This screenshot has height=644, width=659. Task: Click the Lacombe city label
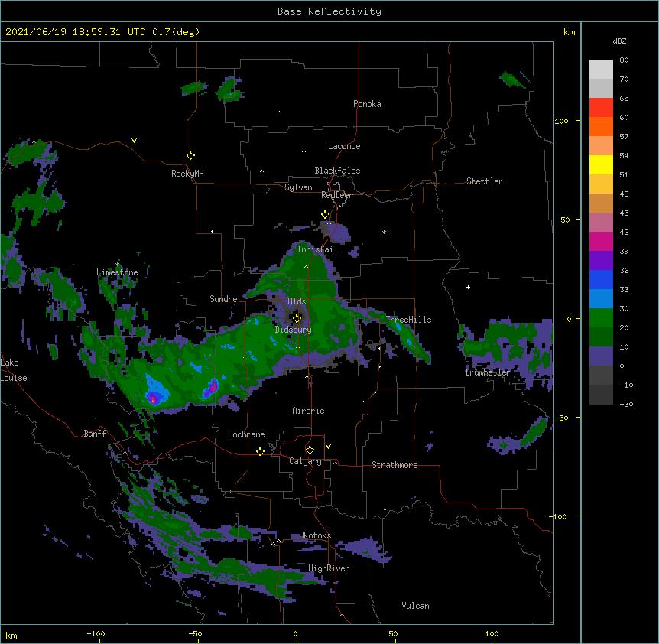[344, 146]
